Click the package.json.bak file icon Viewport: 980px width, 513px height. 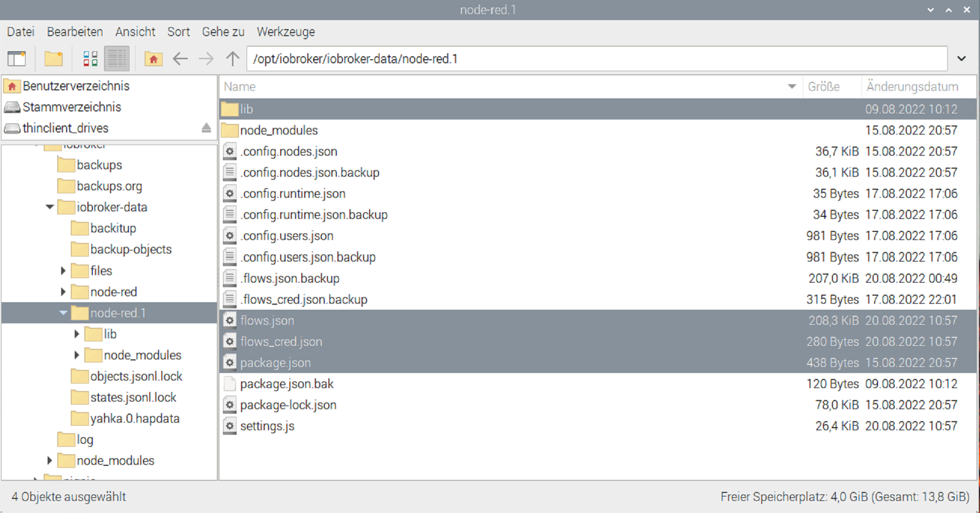(230, 383)
